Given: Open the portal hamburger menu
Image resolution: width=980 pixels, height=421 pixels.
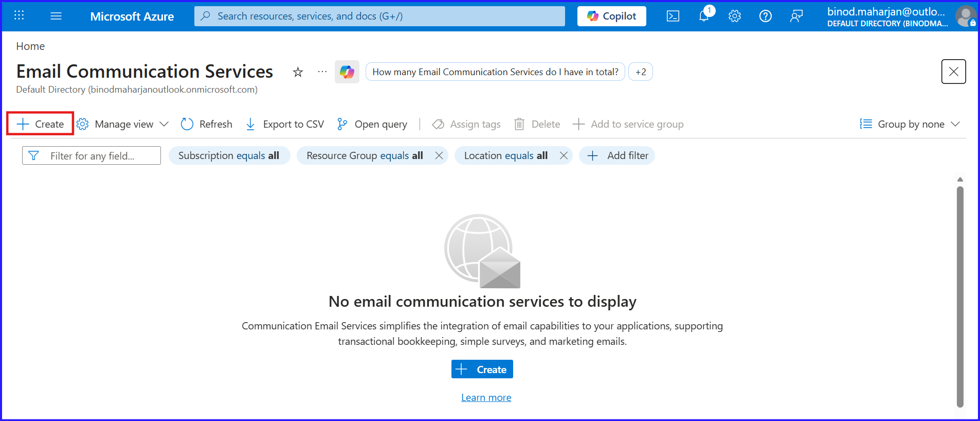Looking at the screenshot, I should click(x=56, y=16).
